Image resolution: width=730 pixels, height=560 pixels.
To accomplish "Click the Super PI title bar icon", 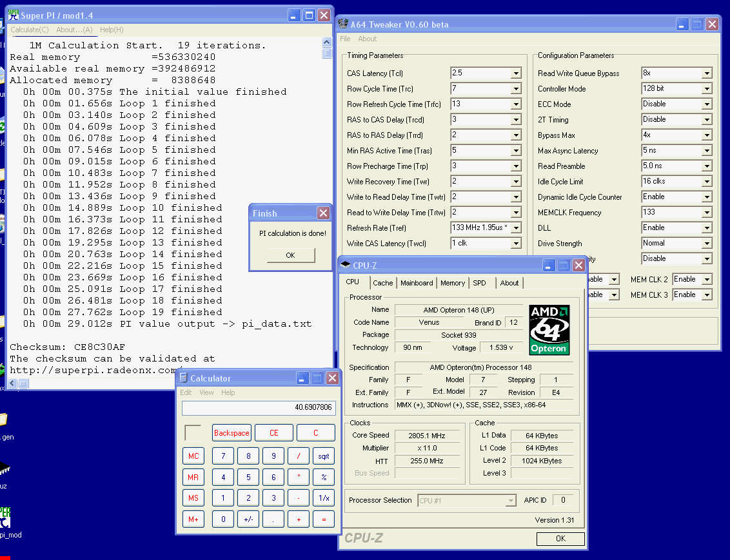I will [12, 15].
